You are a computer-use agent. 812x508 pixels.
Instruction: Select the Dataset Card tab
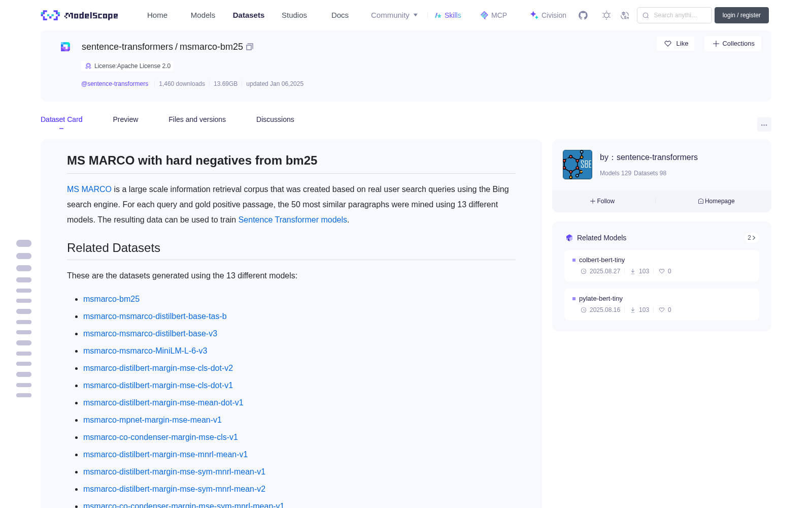coord(61,119)
